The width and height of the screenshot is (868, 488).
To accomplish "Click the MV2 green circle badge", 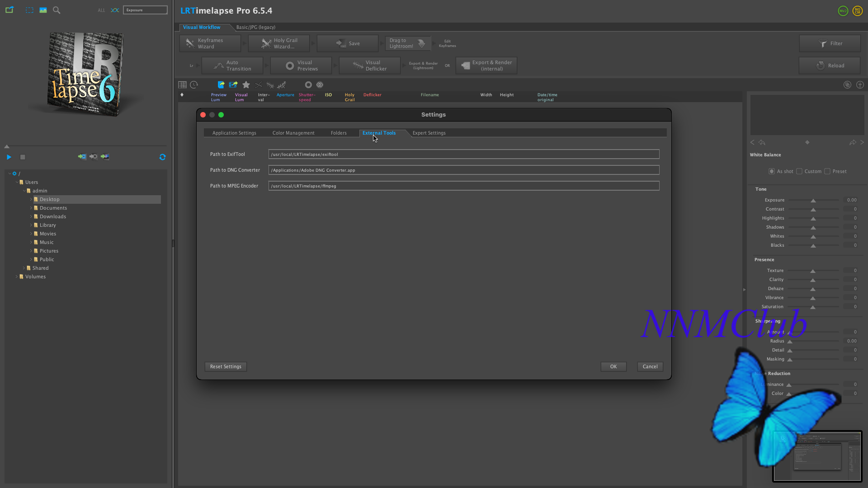I will click(x=843, y=11).
